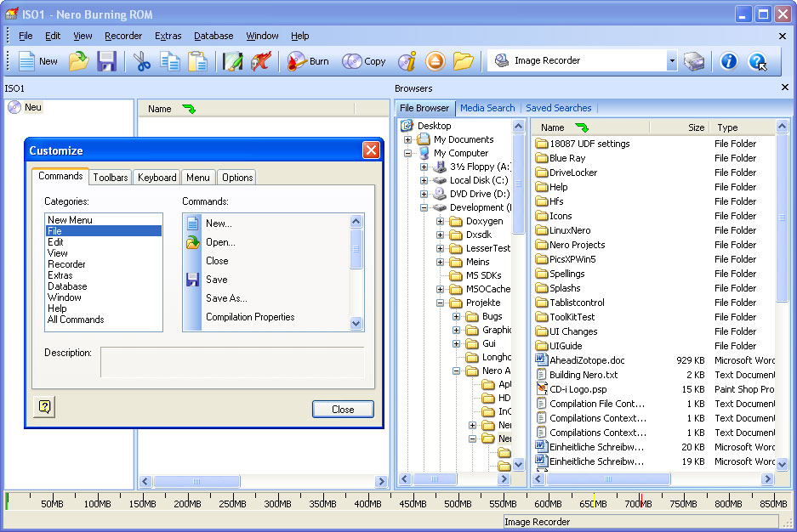The image size is (797, 532).
Task: Show disc info icon in toolbar
Action: tap(407, 61)
